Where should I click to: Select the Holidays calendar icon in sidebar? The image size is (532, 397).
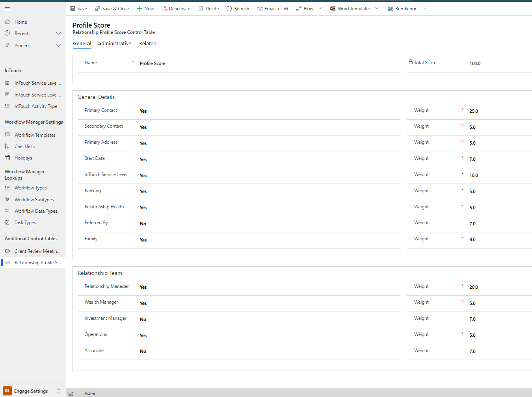tap(7, 158)
